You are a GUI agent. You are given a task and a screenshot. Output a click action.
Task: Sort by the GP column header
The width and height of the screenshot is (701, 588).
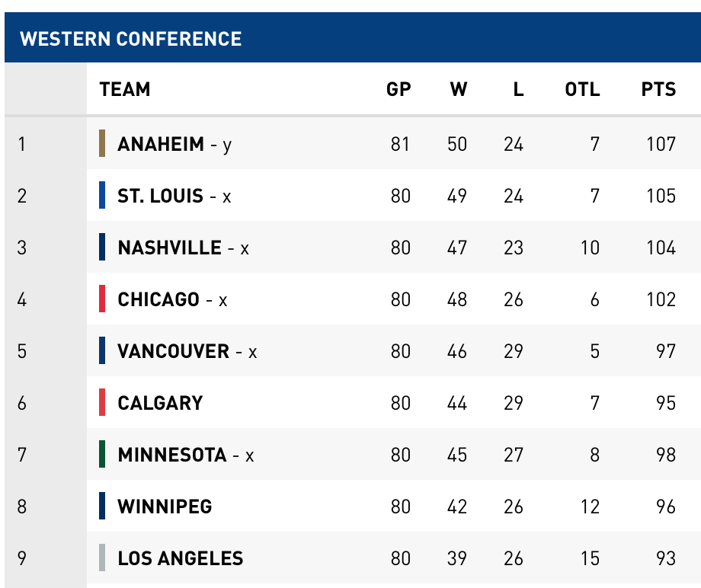pyautogui.click(x=399, y=89)
